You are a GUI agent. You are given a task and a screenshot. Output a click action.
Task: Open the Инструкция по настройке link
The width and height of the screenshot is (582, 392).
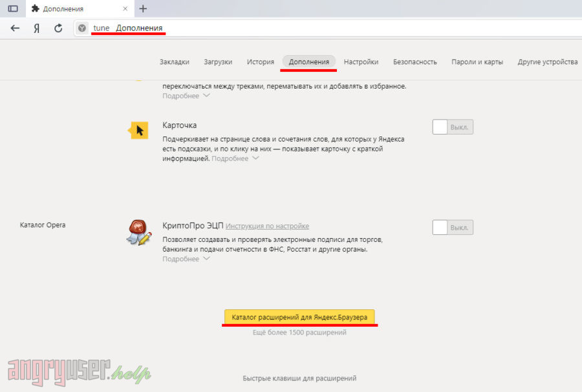(x=267, y=226)
